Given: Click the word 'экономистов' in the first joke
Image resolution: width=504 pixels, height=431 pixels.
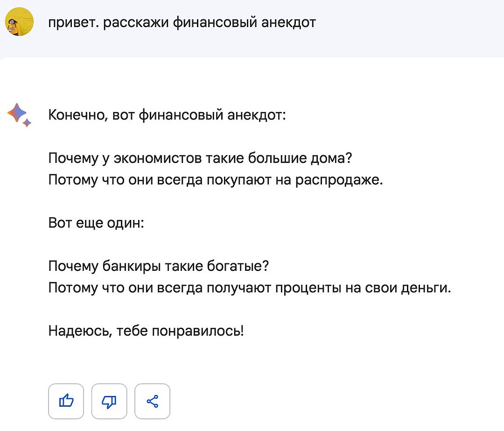Looking at the screenshot, I should coord(154,158).
